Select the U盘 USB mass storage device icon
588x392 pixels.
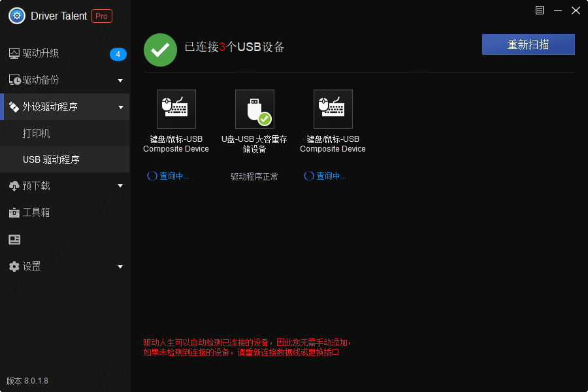click(x=255, y=109)
